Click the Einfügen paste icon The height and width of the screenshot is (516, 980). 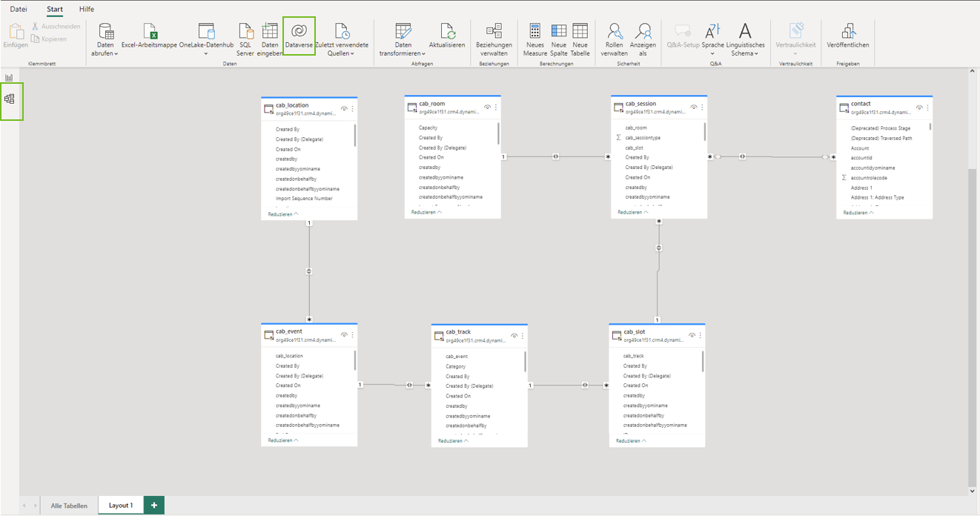[16, 30]
